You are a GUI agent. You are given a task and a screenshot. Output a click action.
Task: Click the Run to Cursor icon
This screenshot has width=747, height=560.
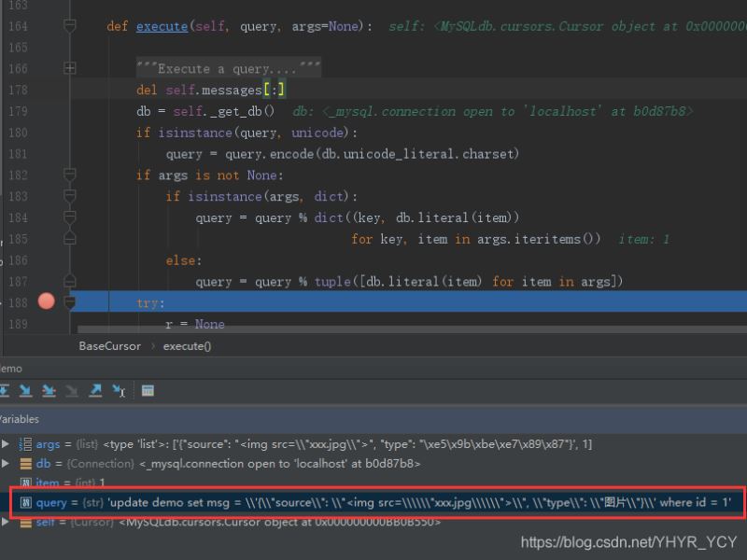point(119,390)
